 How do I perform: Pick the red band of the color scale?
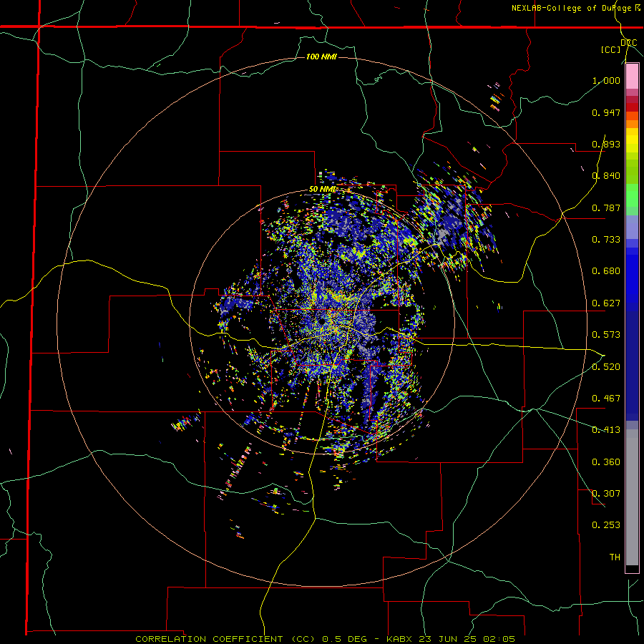coord(632,107)
